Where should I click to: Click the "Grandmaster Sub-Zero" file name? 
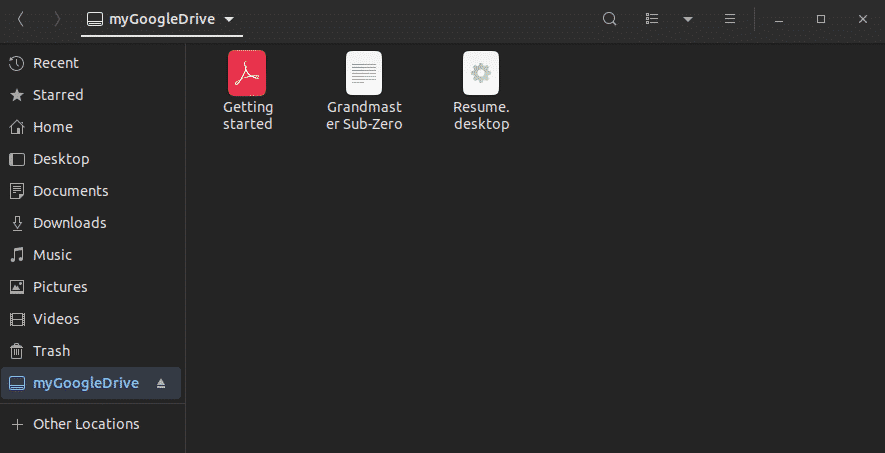coord(364,115)
